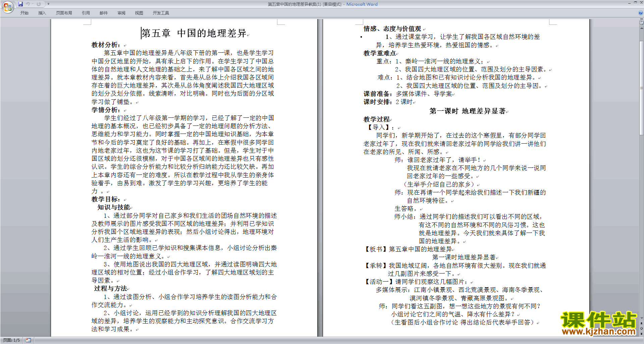Open the Office Button menu
Screen dimensions: 644x344
tap(7, 7)
